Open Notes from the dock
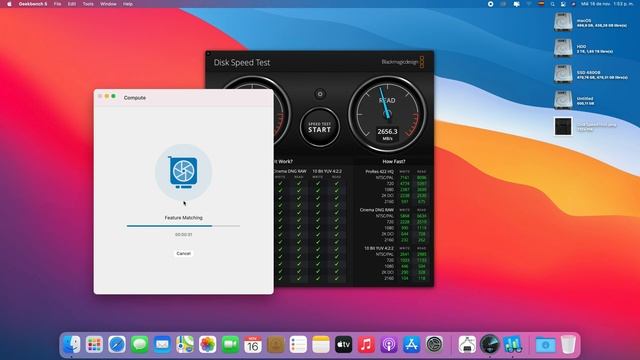Image resolution: width=640 pixels, height=360 pixels. (321, 345)
